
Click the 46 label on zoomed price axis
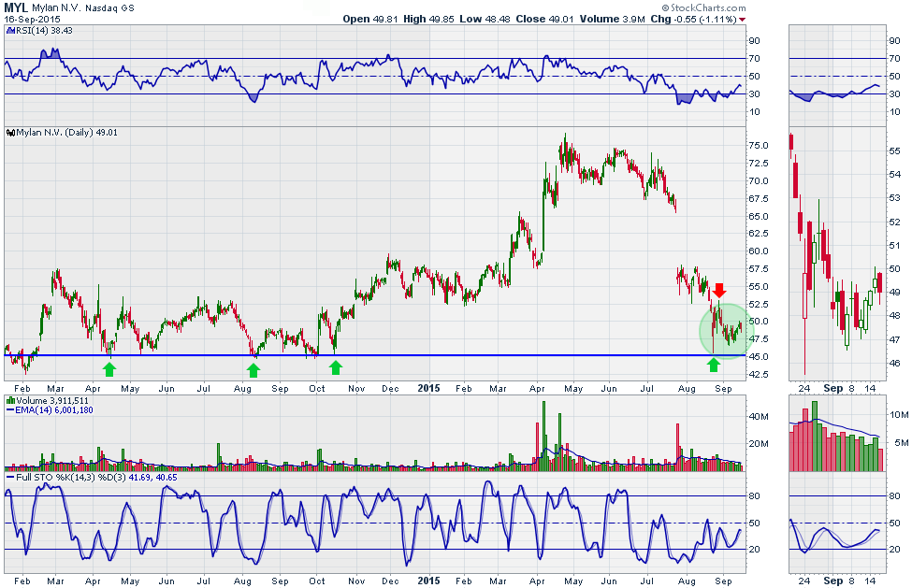[x=894, y=363]
